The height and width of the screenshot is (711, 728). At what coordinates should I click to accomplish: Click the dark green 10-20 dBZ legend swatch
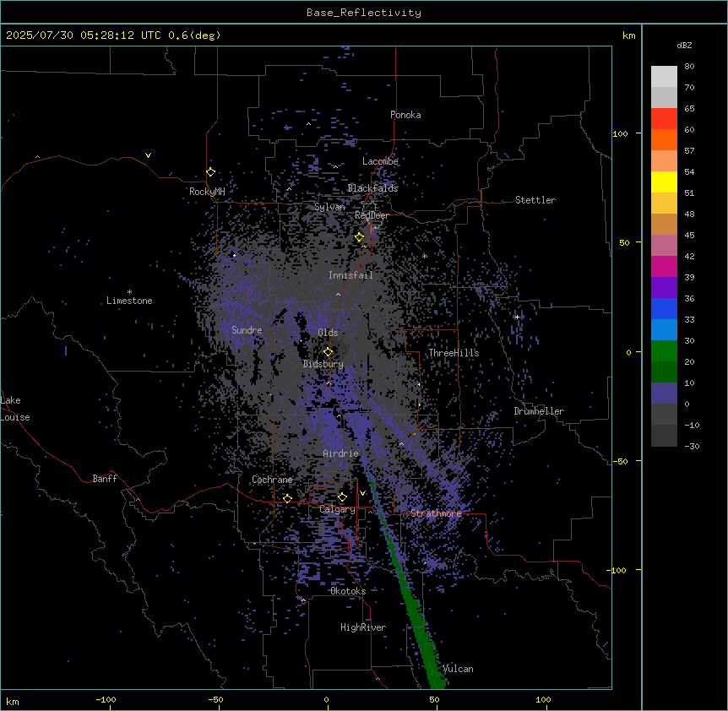click(x=664, y=372)
